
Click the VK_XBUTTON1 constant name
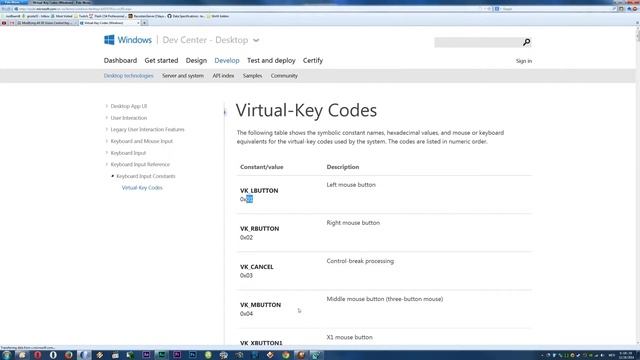(x=261, y=343)
